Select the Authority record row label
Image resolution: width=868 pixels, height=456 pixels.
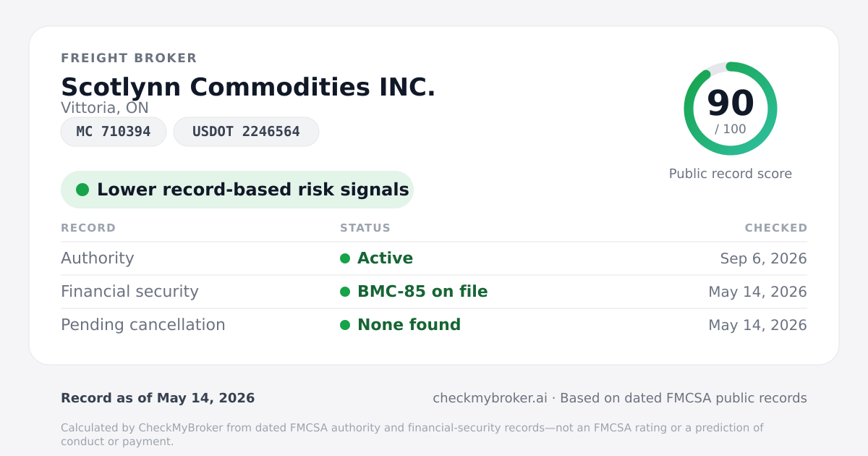[98, 258]
